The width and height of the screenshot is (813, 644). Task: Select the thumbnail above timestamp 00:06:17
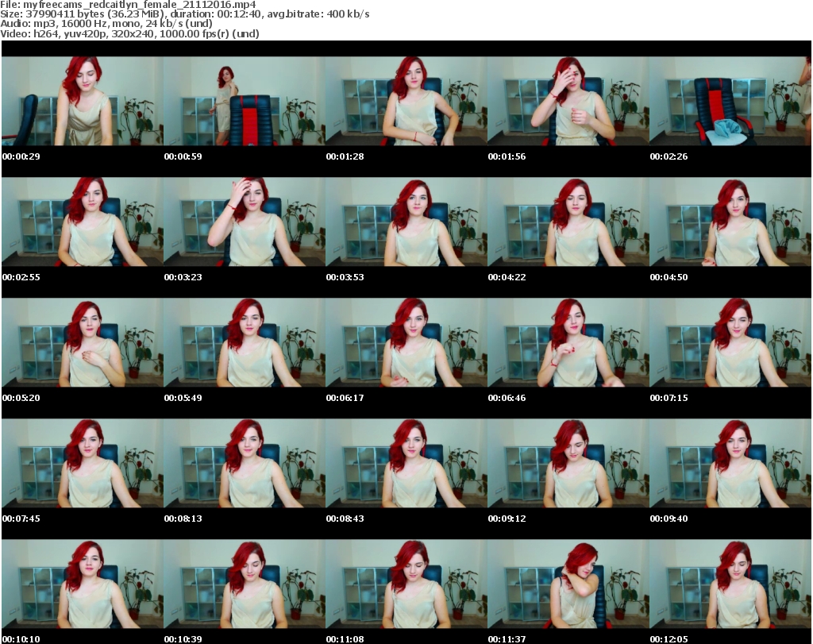pyautogui.click(x=406, y=343)
